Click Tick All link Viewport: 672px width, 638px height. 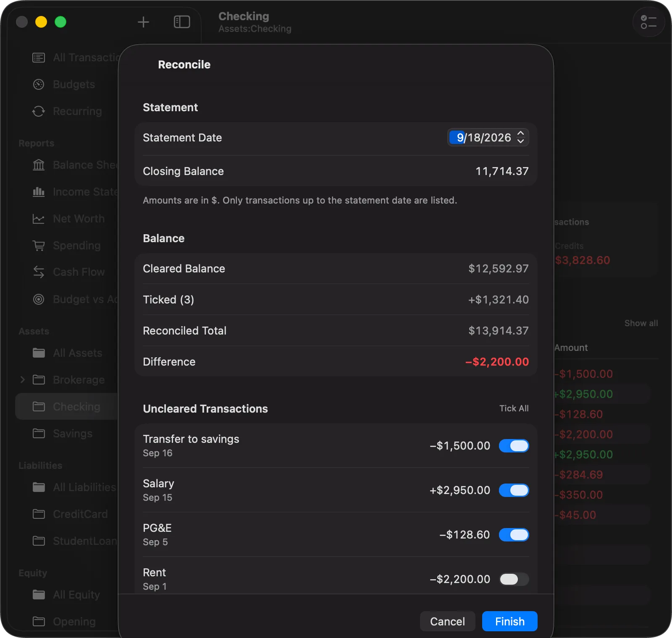(514, 408)
